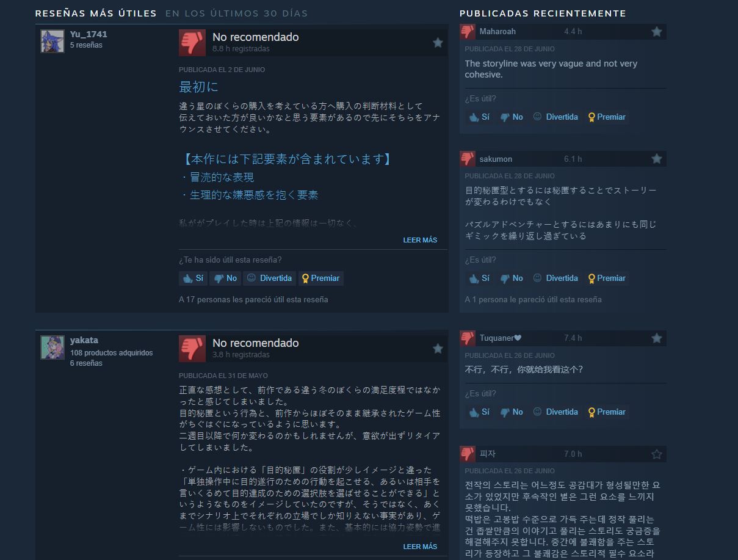Click the star icon next to Maharoah's review
This screenshot has height=560, width=738.
tap(657, 32)
